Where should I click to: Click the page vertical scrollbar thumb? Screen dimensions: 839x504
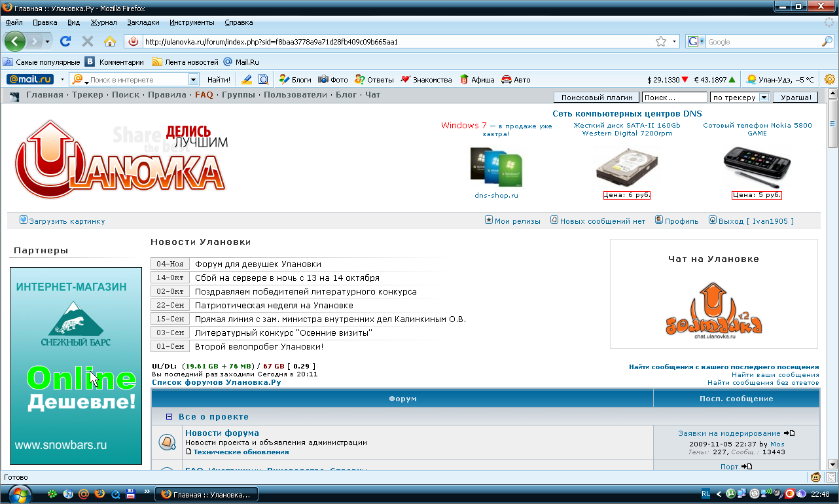click(x=833, y=124)
